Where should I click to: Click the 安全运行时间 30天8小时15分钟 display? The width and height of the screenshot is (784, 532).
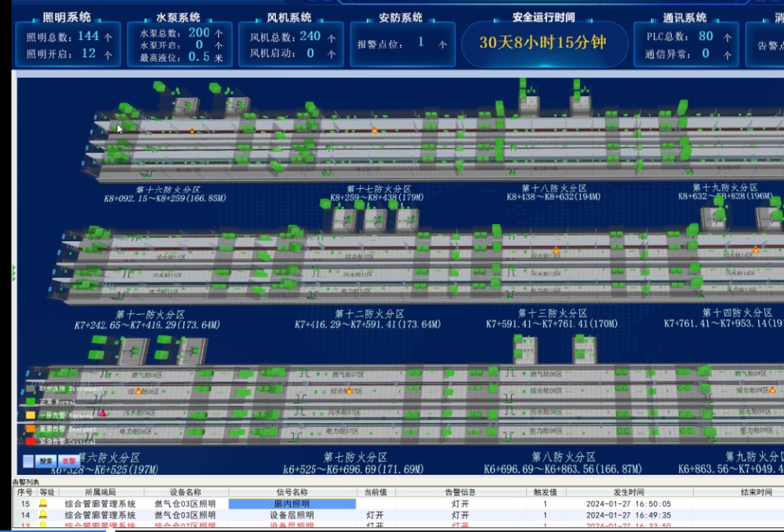click(543, 42)
